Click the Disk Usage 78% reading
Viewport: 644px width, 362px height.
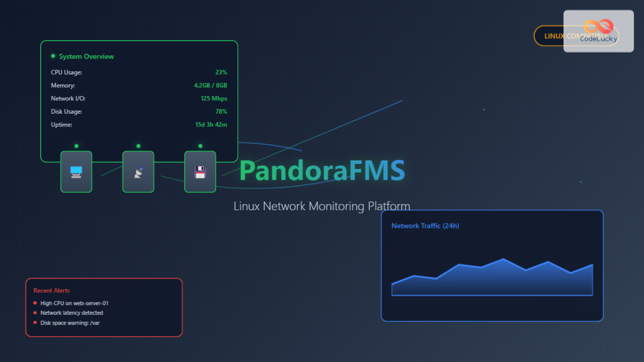tap(221, 111)
